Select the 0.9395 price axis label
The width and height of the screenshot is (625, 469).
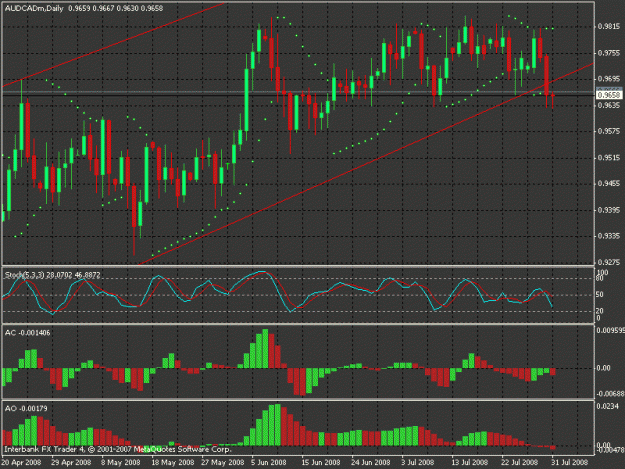point(608,210)
